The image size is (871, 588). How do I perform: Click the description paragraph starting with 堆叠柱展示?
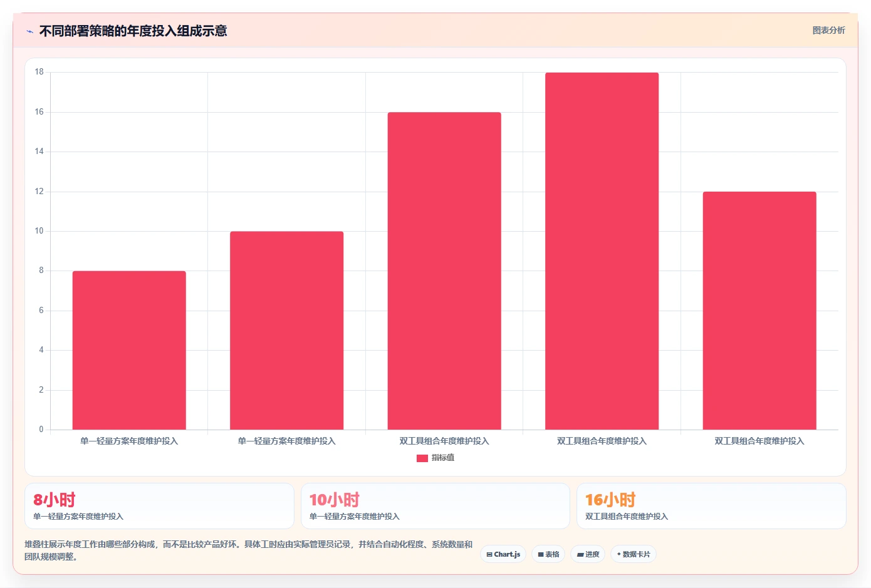(x=249, y=550)
